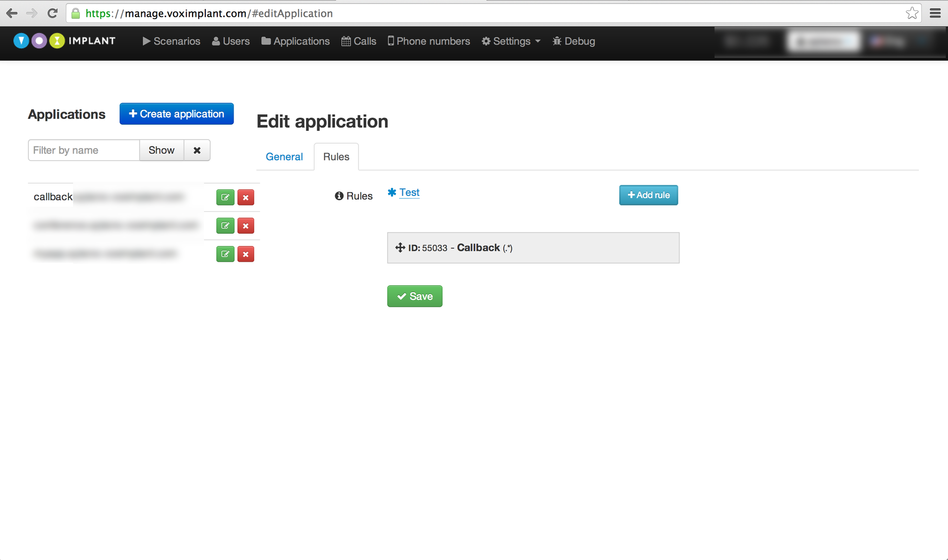Open the Debug page
The image size is (948, 560).
574,41
